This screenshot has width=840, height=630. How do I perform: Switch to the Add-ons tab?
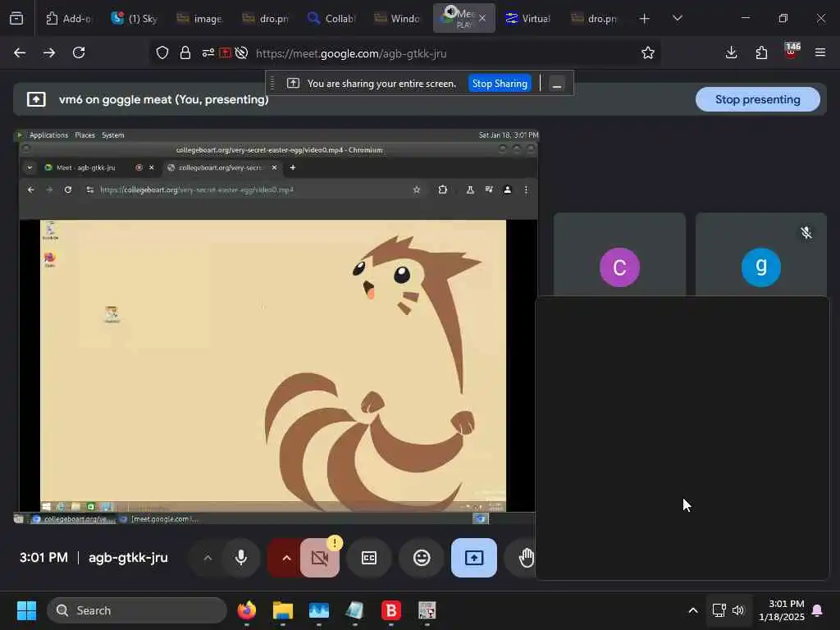[69, 18]
